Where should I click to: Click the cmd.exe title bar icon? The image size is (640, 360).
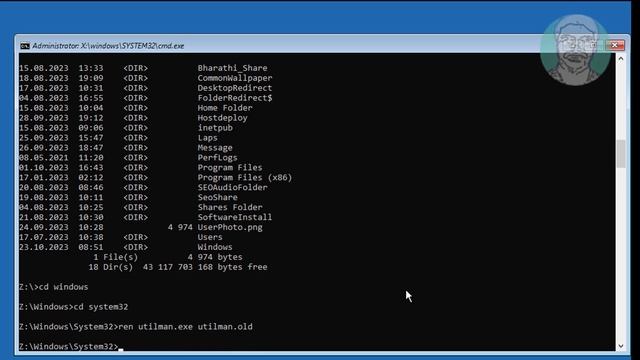pos(25,46)
